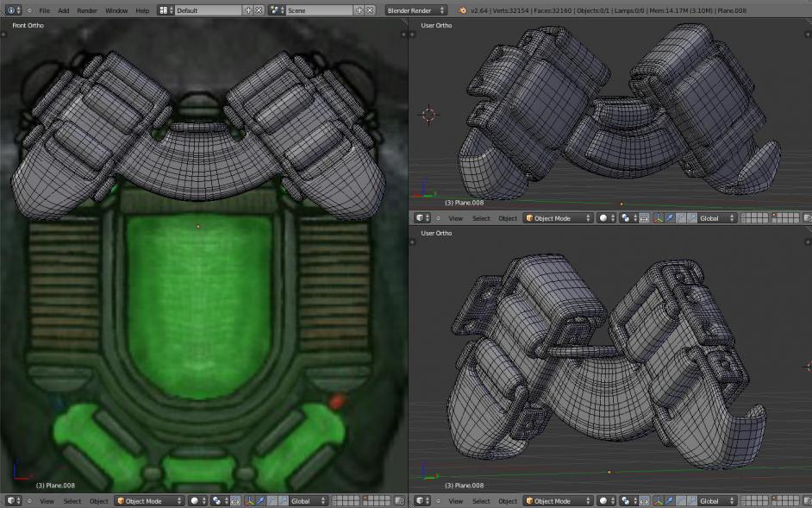Add a new screen layout with the plus button
Viewport: 812px width, 508px height.
tap(248, 10)
